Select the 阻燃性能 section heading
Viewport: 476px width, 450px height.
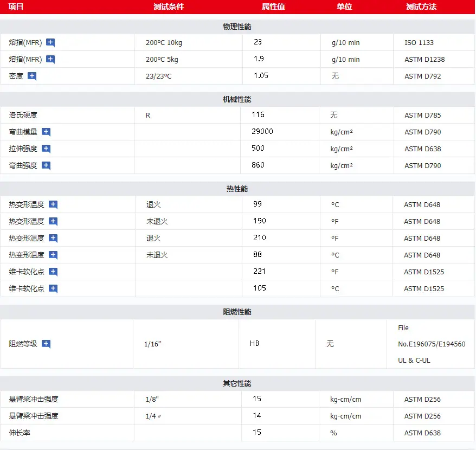tap(237, 312)
